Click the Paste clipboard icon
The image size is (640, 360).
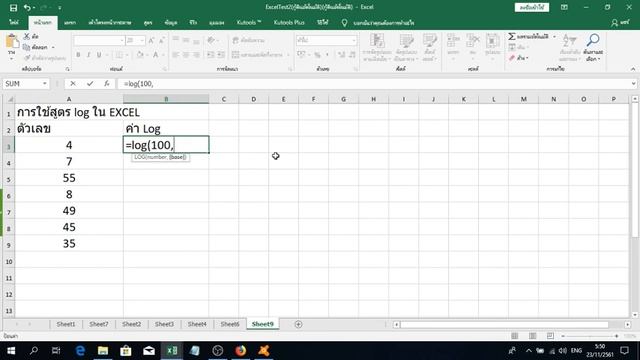point(12,41)
